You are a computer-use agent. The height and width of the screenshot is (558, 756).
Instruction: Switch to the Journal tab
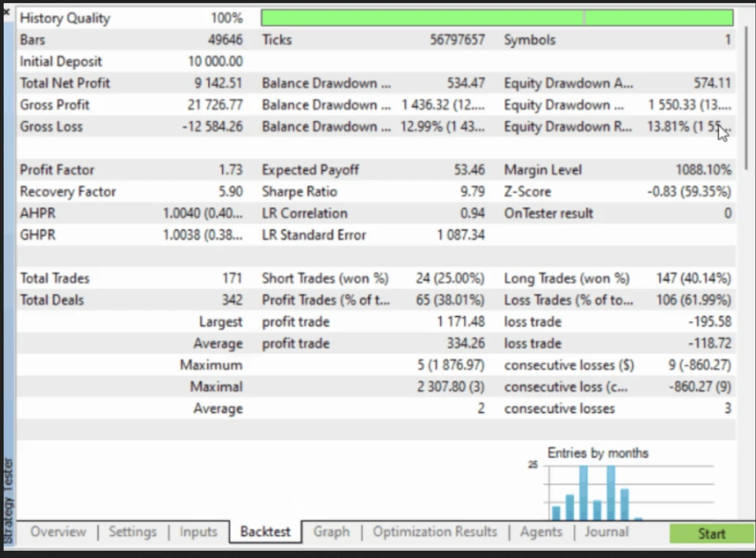606,532
